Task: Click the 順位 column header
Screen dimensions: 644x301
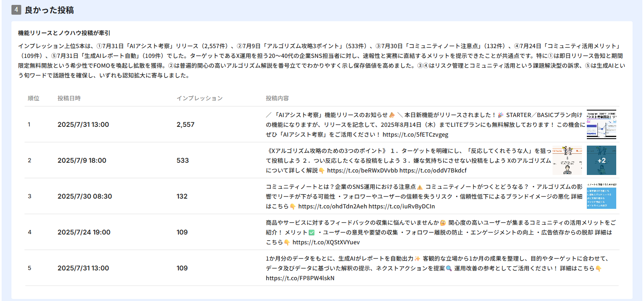Action: 33,98
